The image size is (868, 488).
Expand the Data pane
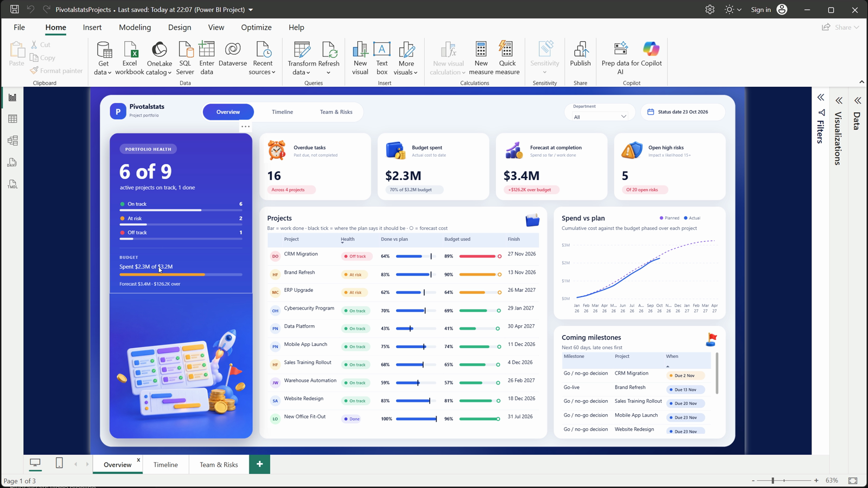click(858, 100)
